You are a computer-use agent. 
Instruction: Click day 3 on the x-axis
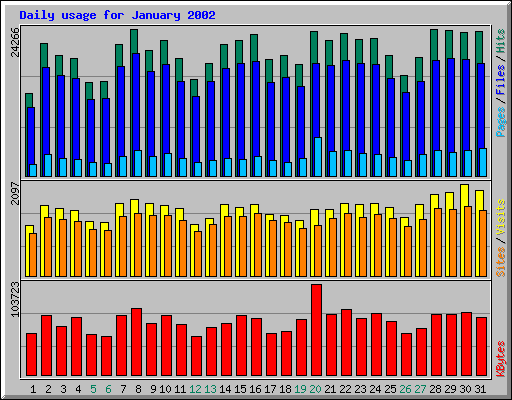point(63,389)
